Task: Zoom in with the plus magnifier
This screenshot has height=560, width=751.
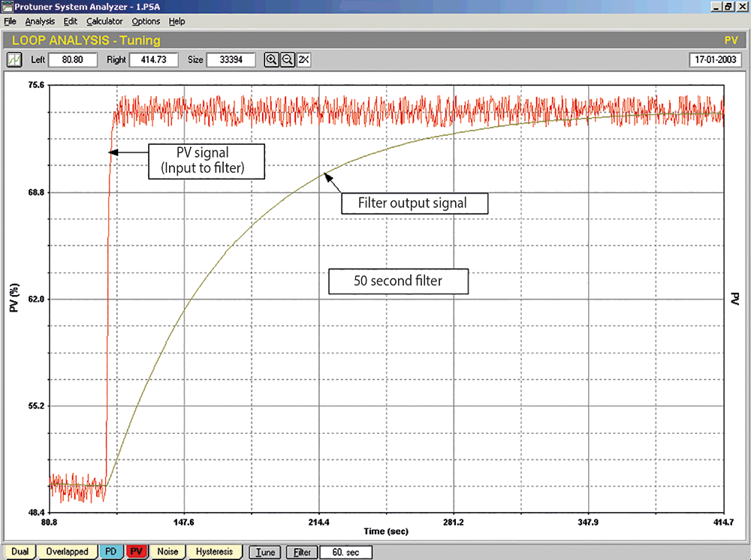Action: [x=271, y=60]
